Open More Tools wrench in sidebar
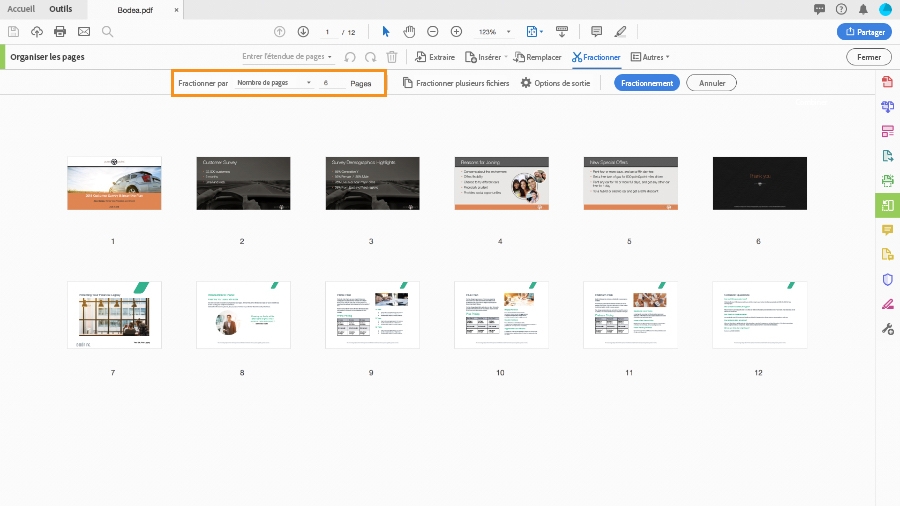The image size is (900, 506). [887, 329]
